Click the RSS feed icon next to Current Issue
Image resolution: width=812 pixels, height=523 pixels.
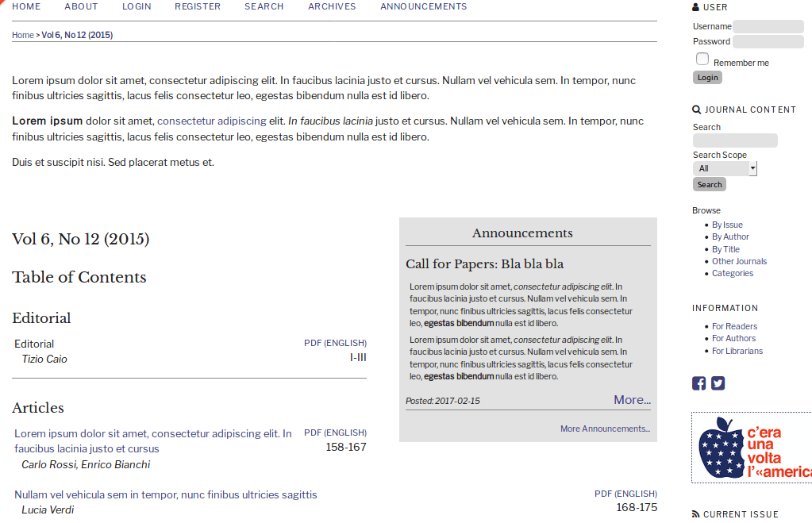(695, 513)
